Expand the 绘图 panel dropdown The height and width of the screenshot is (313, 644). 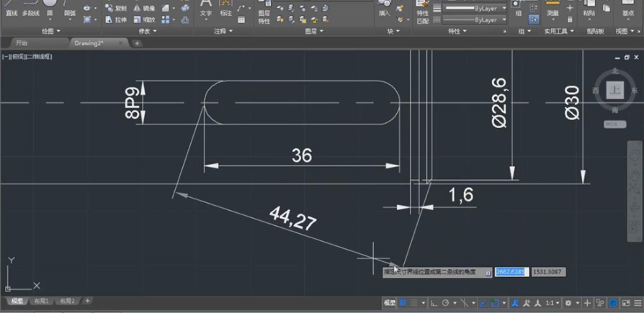(x=51, y=31)
